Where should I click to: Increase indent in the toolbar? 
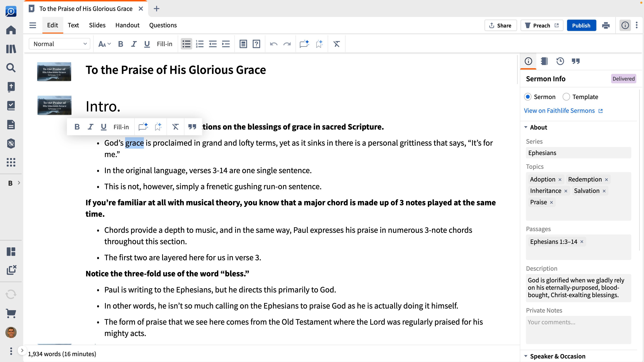(x=226, y=44)
